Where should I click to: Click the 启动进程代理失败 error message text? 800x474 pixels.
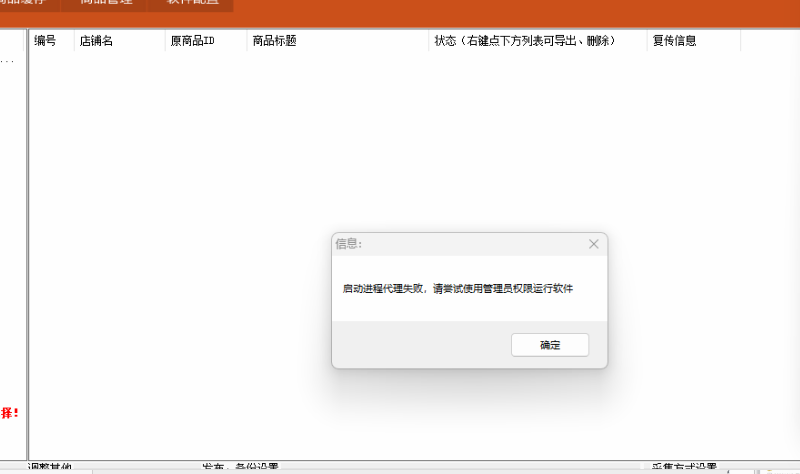tap(458, 288)
